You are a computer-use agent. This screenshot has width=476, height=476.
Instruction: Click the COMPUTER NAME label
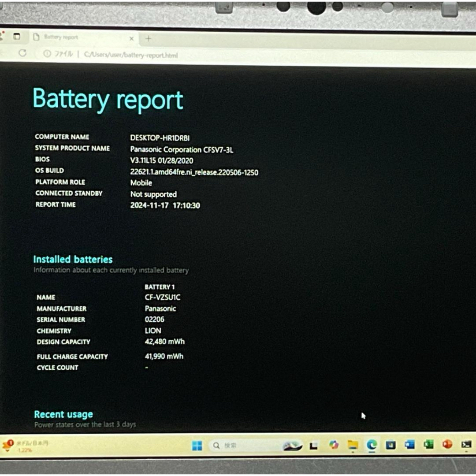(x=62, y=137)
